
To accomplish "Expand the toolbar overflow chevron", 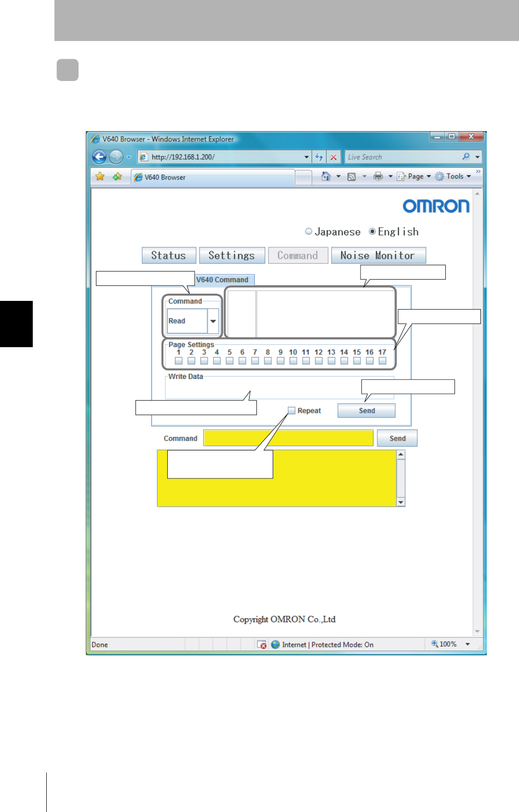I will click(x=478, y=172).
